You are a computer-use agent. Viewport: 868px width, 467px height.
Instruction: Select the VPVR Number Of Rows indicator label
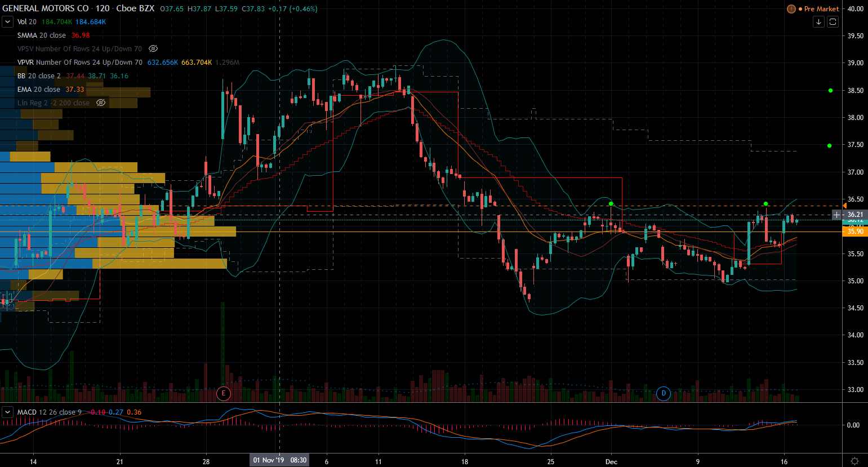click(80, 63)
